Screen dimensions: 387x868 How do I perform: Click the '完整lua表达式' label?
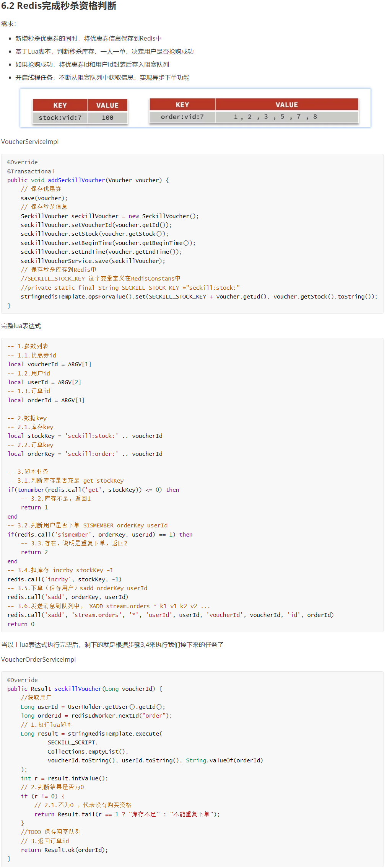pos(21,326)
